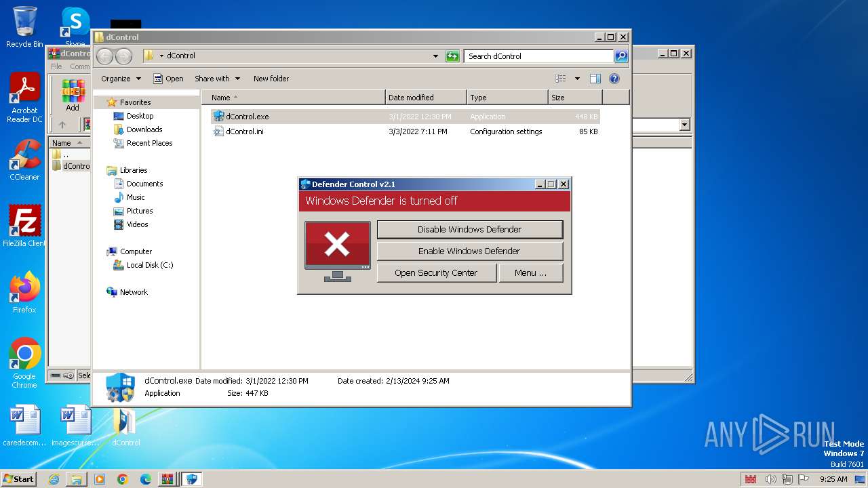Change view with the views icon
The width and height of the screenshot is (868, 488).
[561, 79]
